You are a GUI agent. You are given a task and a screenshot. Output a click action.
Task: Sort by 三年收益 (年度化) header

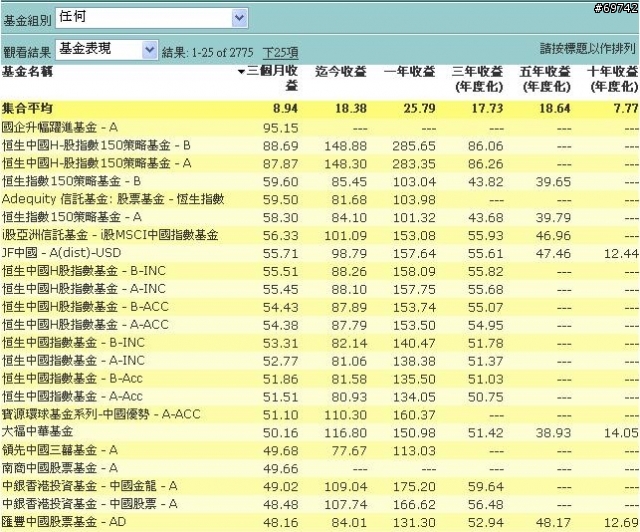(x=478, y=79)
